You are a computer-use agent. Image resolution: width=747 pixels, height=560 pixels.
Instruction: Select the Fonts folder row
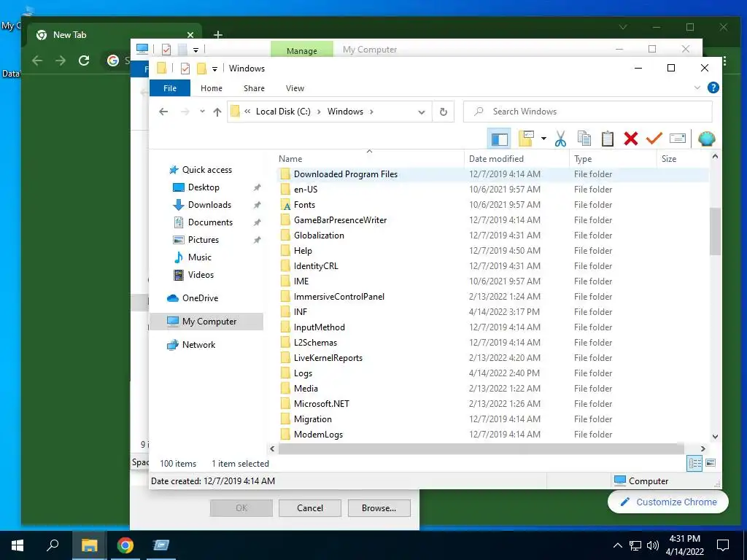(492, 205)
